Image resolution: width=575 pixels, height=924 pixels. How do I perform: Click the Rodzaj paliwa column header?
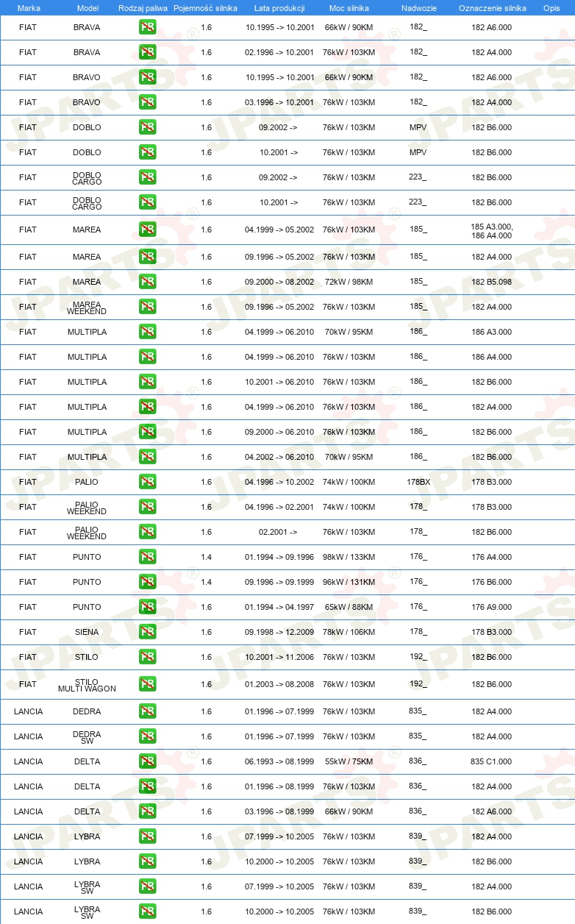(x=143, y=8)
